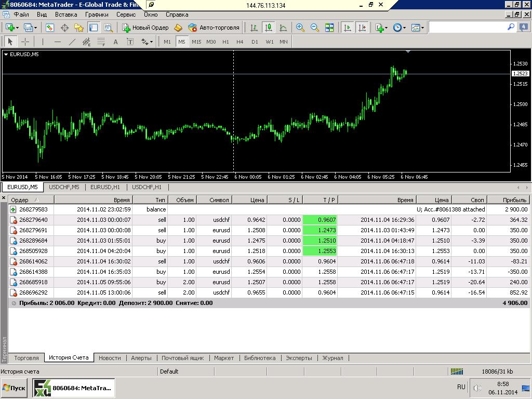Image resolution: width=532 pixels, height=399 pixels.
Task: Sort by the Прибыль column header
Action: click(509, 200)
